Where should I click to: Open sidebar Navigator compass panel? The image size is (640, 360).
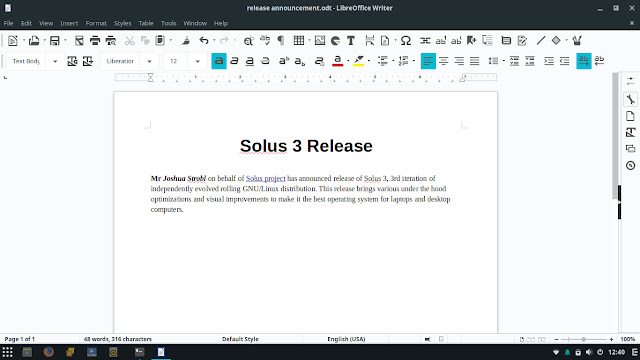(x=630, y=165)
